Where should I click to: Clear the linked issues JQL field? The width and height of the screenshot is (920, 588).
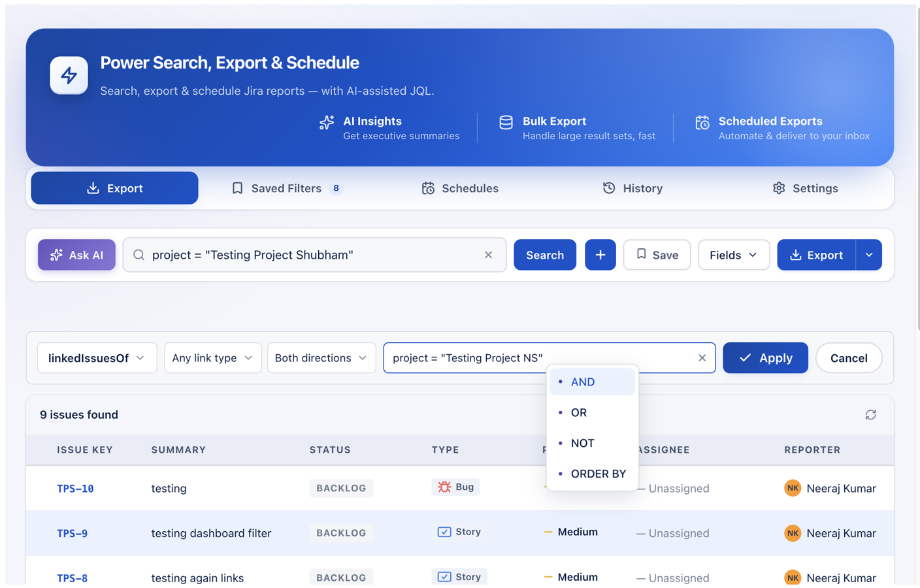pyautogui.click(x=702, y=358)
